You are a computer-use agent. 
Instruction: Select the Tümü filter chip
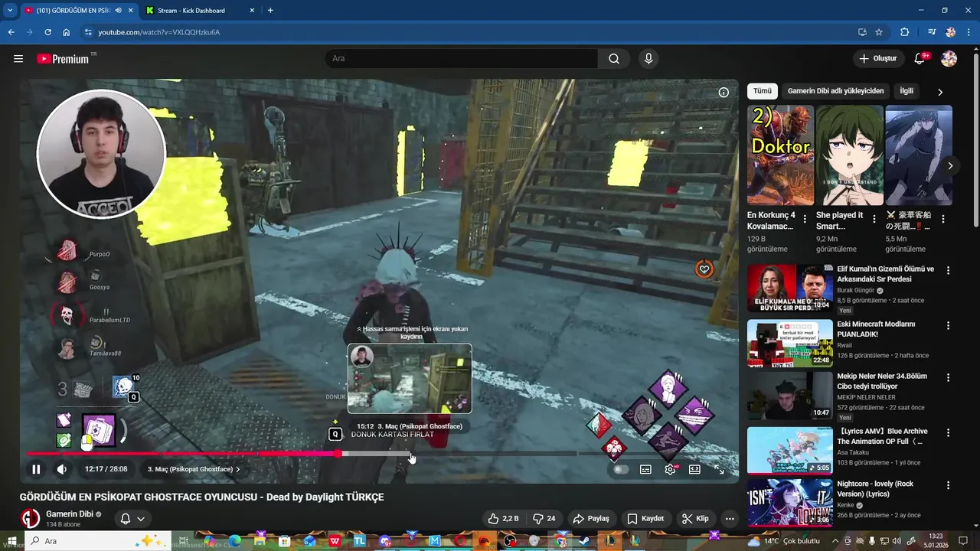(x=763, y=91)
